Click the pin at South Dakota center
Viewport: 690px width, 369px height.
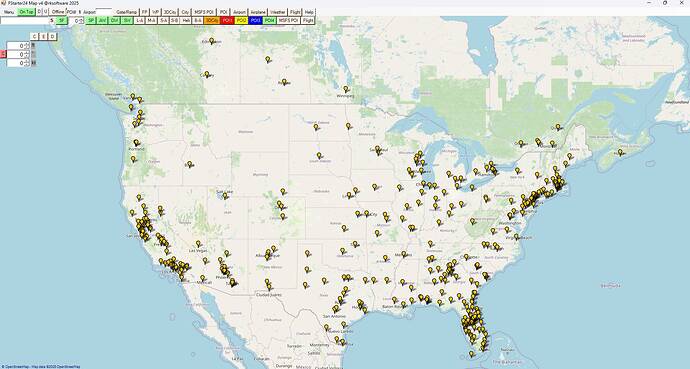point(319,156)
